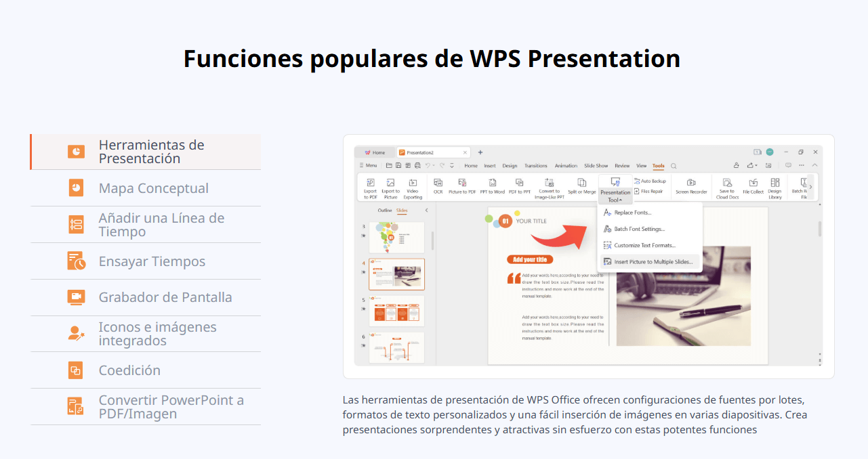Open Convertir PowerPoint a PDF/Imagen
This screenshot has width=868, height=459.
[145, 407]
